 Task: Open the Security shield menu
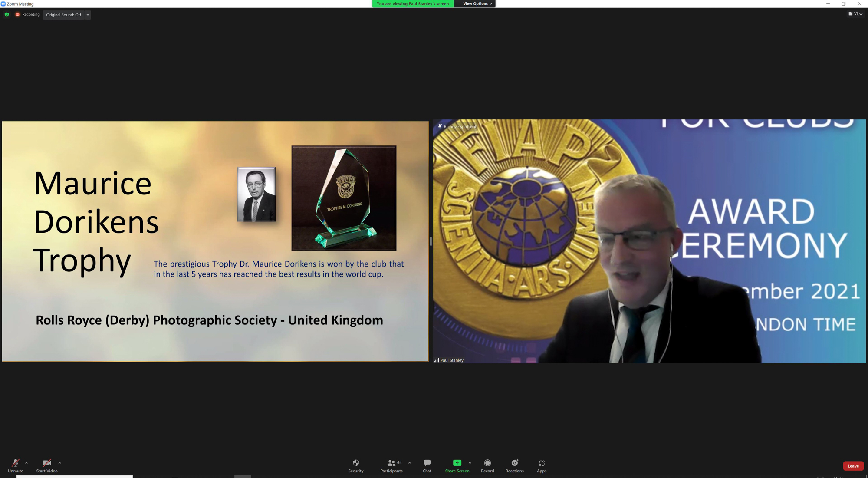coord(356,466)
